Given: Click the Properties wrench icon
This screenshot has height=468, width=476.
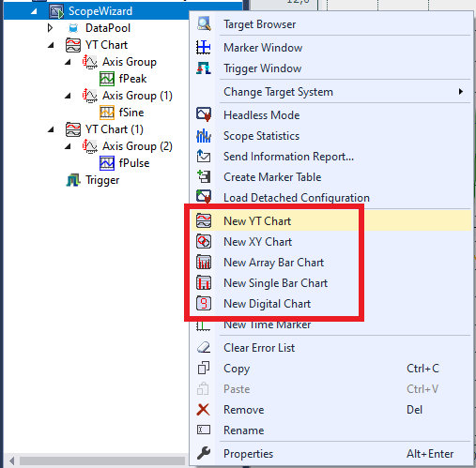Looking at the screenshot, I should click(x=204, y=453).
